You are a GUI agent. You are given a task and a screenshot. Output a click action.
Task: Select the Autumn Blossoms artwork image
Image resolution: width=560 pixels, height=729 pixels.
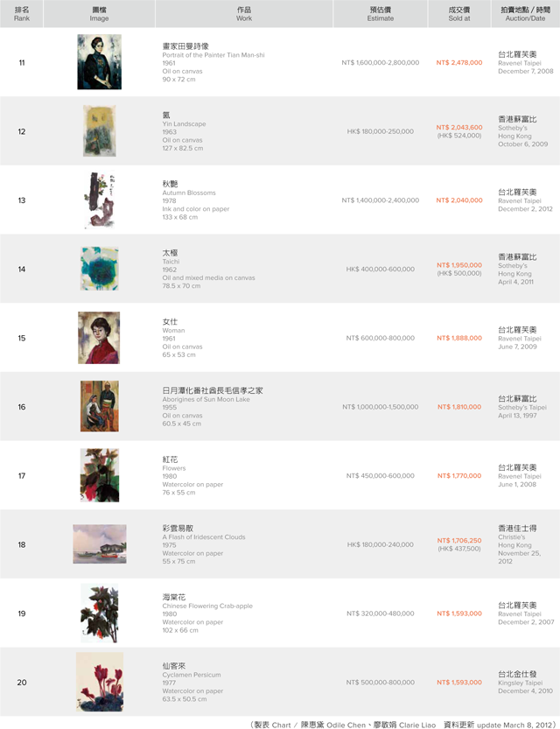(100, 200)
